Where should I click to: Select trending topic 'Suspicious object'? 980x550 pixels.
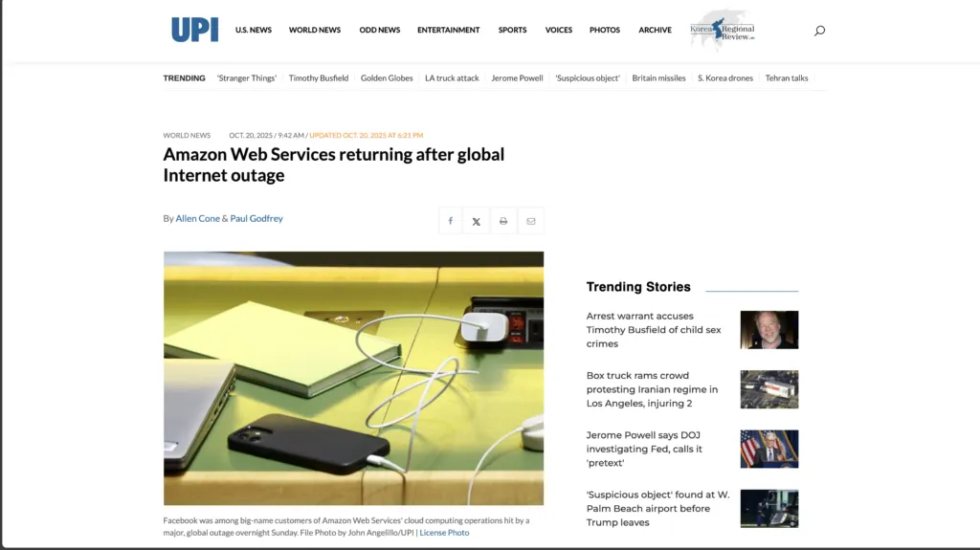point(588,78)
